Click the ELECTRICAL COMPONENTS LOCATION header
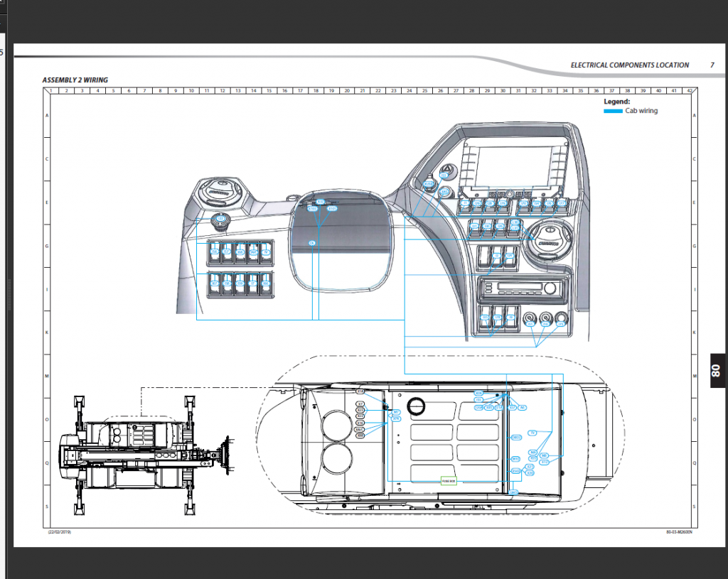This screenshot has height=579, width=728. pos(630,65)
